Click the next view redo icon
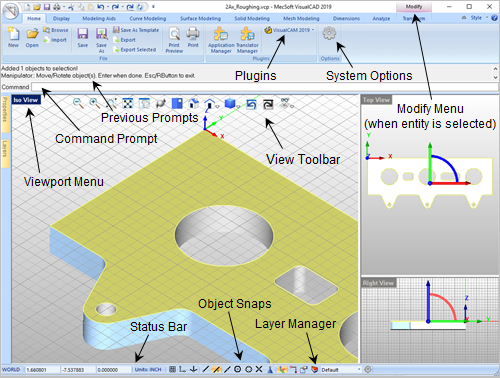Image resolution: width=500 pixels, height=378 pixels. 268,104
